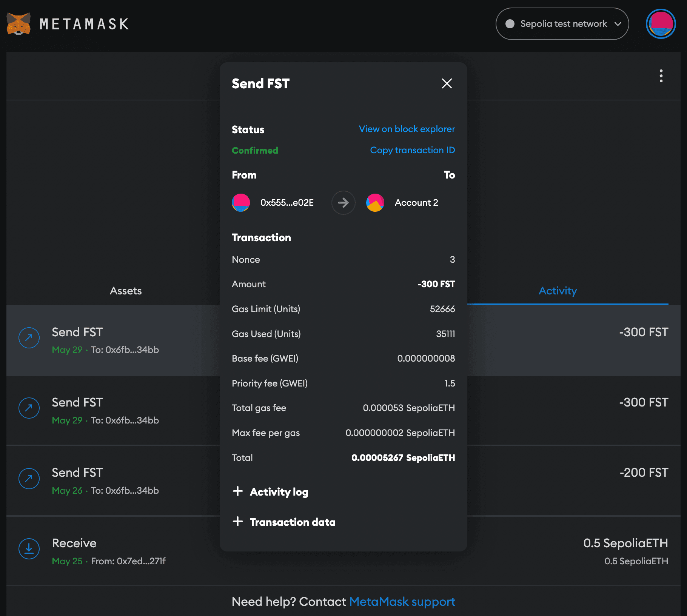
Task: Click the Receive download icon
Action: coord(29,549)
